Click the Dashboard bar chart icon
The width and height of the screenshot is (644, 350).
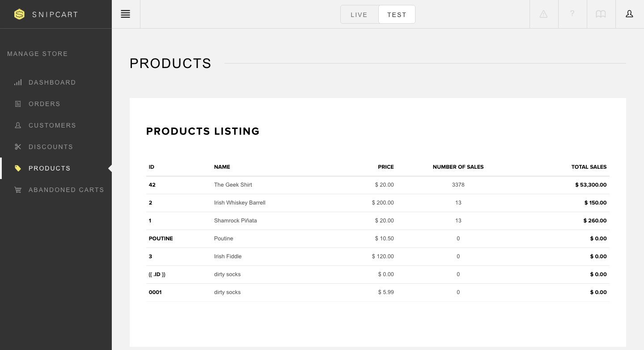(18, 82)
